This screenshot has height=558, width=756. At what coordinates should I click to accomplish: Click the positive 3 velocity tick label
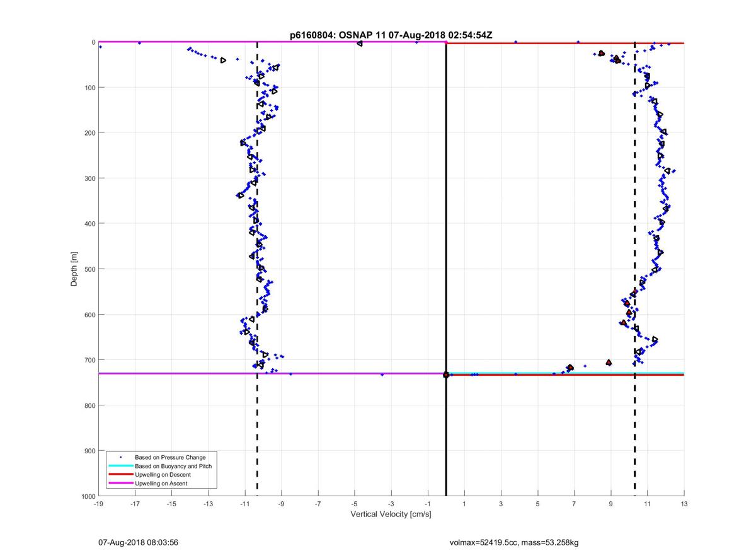pyautogui.click(x=501, y=504)
